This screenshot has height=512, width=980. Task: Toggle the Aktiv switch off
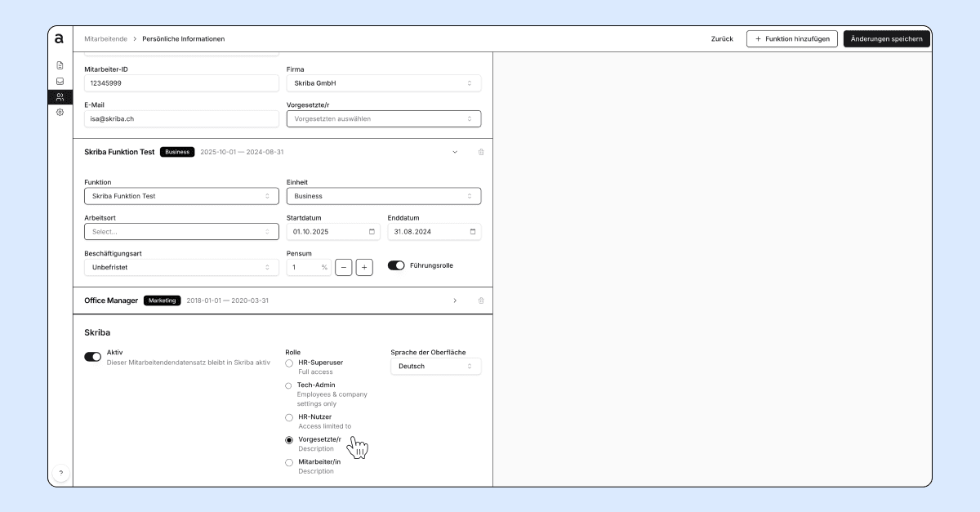tap(92, 357)
